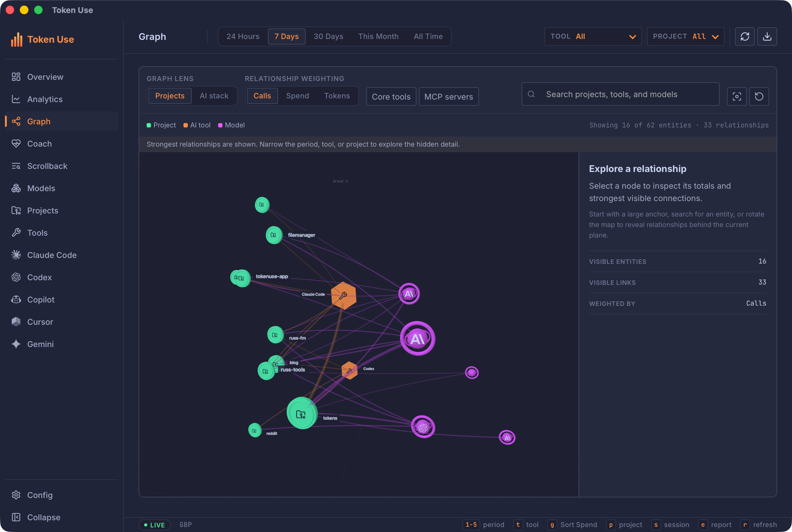Select the This Month period
Screen dimensions: 792x532
(x=378, y=36)
